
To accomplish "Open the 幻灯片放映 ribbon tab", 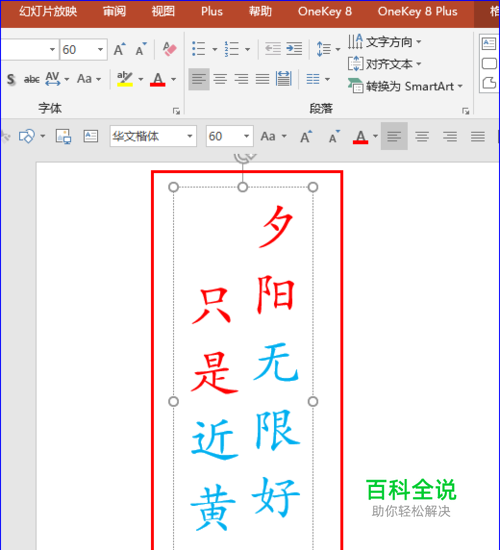I will (48, 12).
